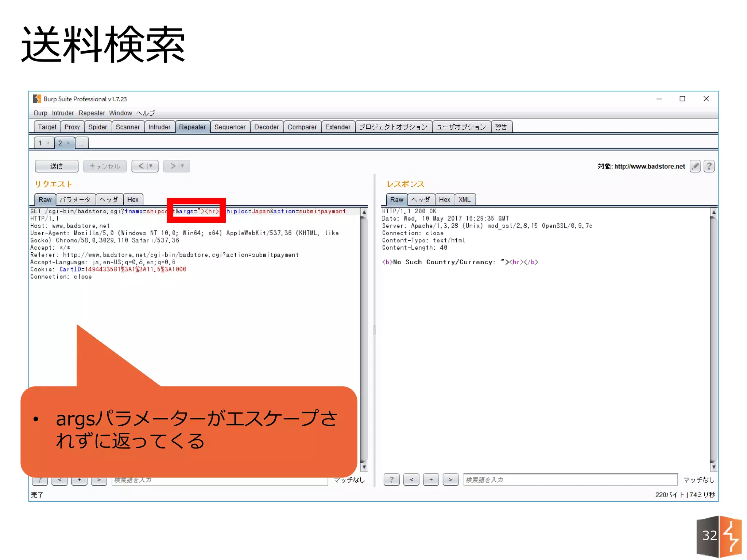
Task: Select the Repeater tool tab
Action: coord(192,127)
